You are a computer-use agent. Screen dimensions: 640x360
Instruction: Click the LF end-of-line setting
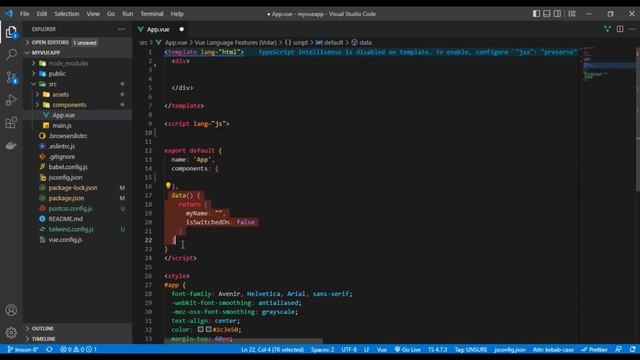[367, 349]
